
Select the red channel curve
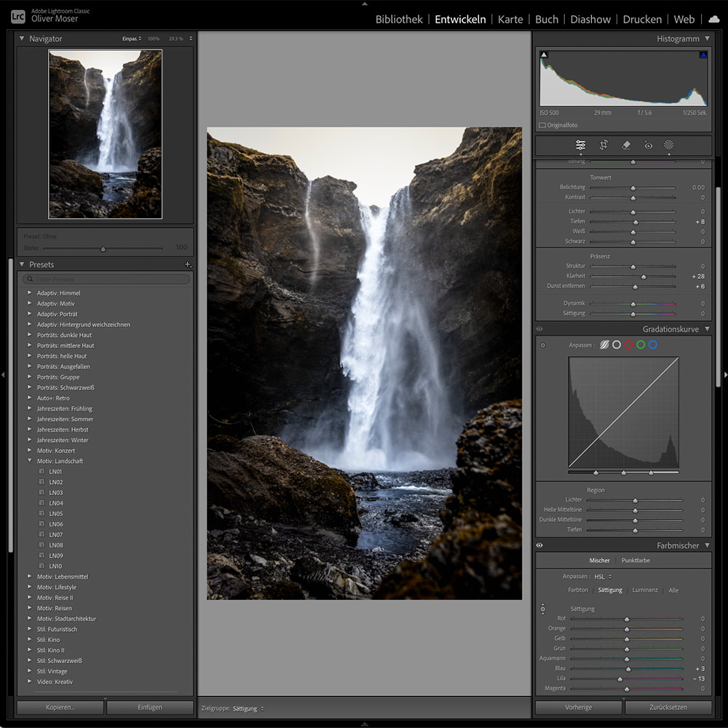(x=629, y=344)
